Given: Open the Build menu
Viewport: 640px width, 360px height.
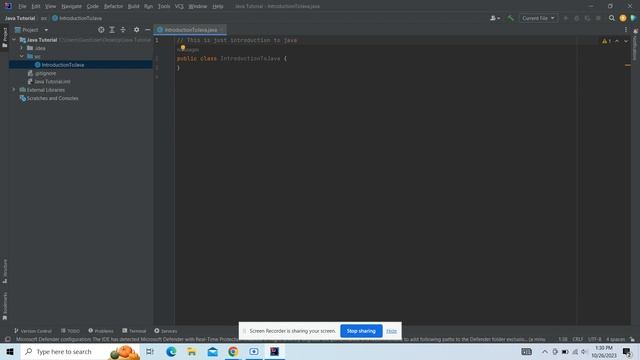Looking at the screenshot, I should click(x=133, y=6).
